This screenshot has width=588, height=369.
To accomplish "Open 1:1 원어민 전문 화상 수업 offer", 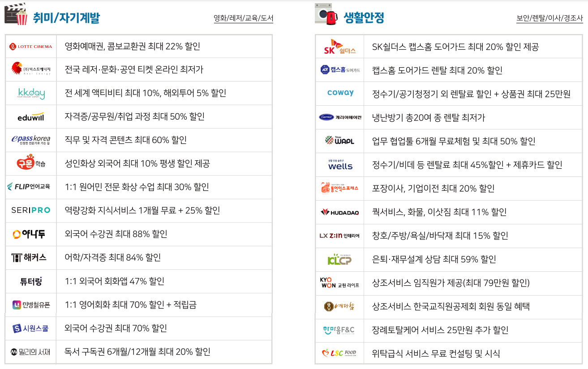I will 137,187.
